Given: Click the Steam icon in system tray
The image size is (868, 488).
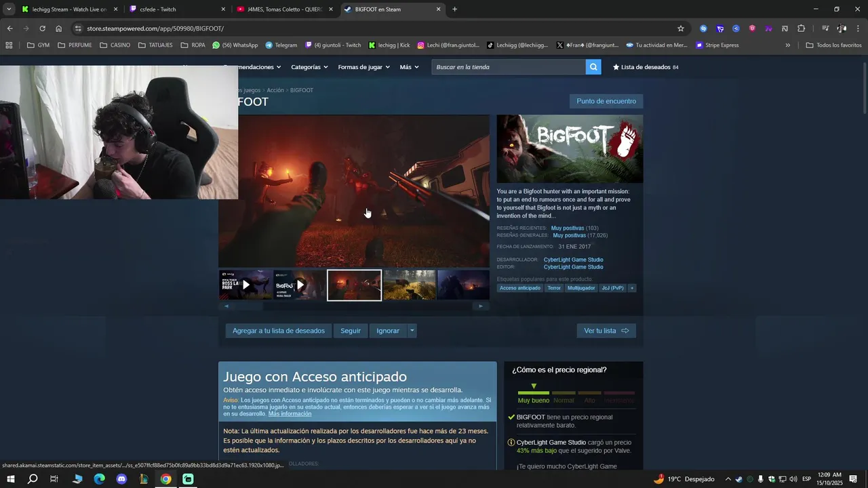Looking at the screenshot, I should click(739, 479).
